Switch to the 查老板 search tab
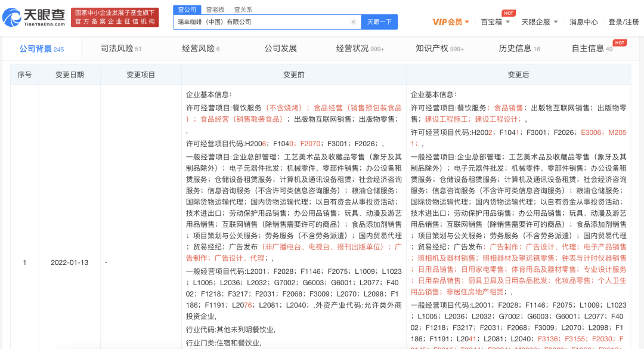The width and height of the screenshot is (644, 349). 215,10
